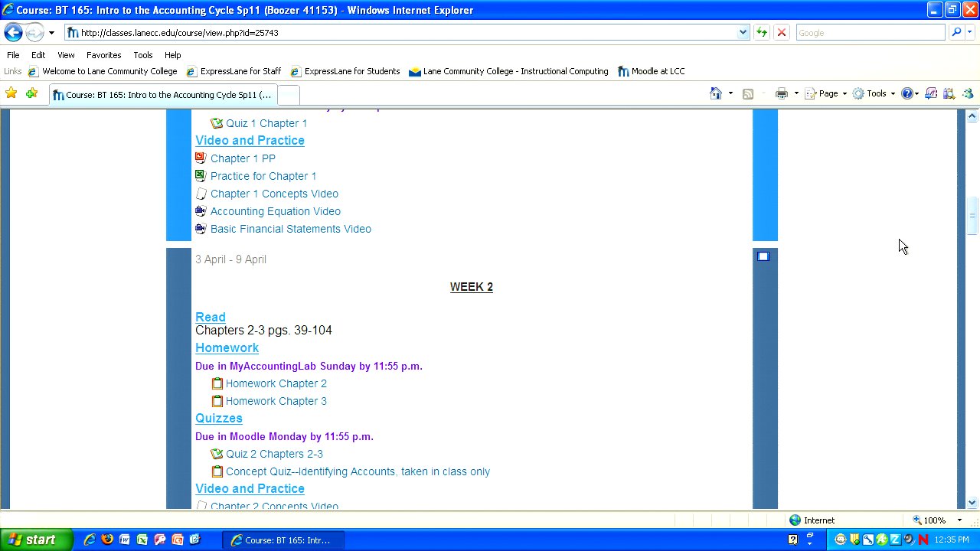Open the zoom level 100% dropdown
The image size is (980, 551).
tap(959, 520)
